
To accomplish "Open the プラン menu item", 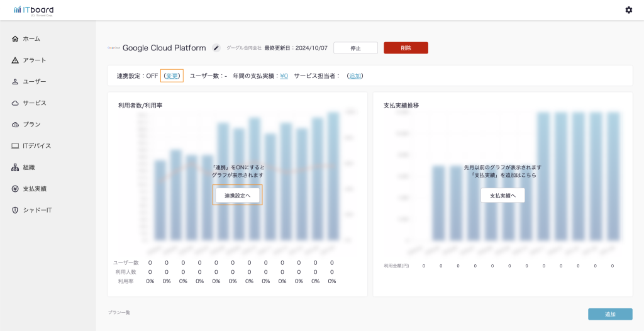I will (31, 125).
